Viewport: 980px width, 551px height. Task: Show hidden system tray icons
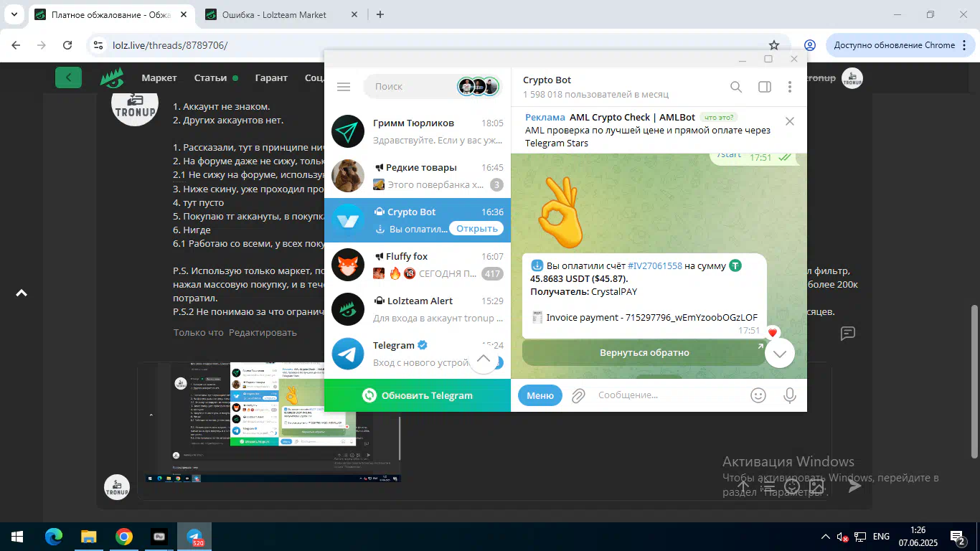[826, 537]
